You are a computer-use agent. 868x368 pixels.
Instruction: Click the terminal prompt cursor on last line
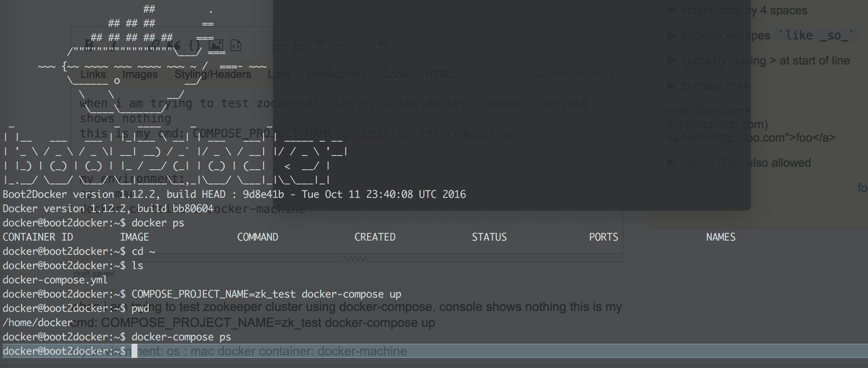[134, 351]
